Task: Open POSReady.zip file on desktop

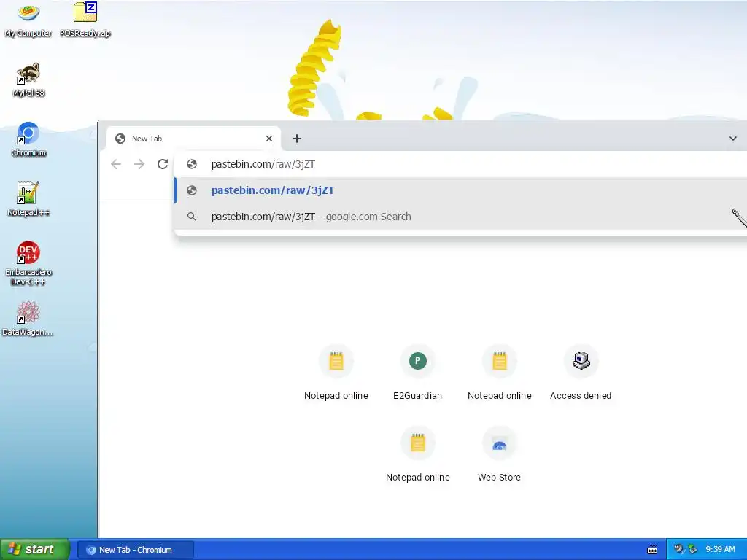Action: [x=85, y=20]
